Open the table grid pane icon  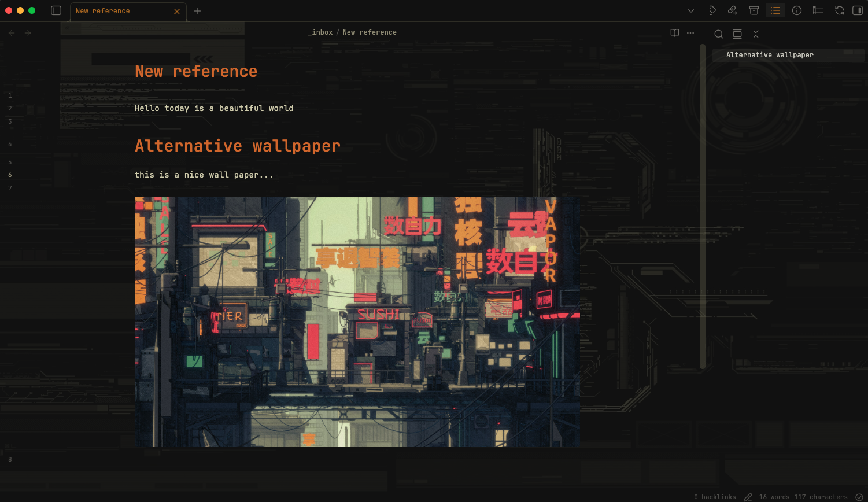coord(818,10)
